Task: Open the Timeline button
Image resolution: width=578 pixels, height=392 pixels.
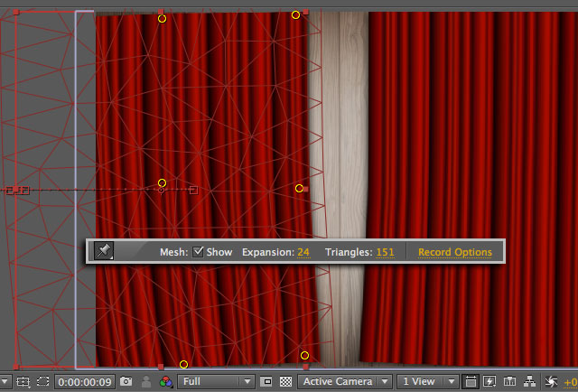Action: [509, 381]
